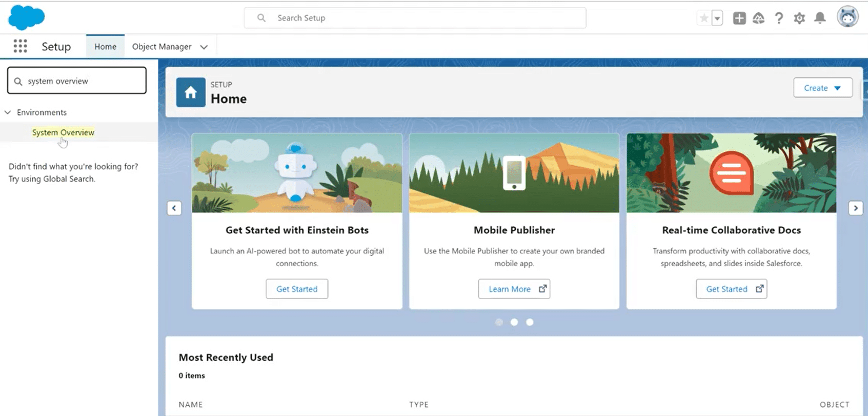The height and width of the screenshot is (416, 868).
Task: Click the Setup app name label
Action: (x=56, y=47)
